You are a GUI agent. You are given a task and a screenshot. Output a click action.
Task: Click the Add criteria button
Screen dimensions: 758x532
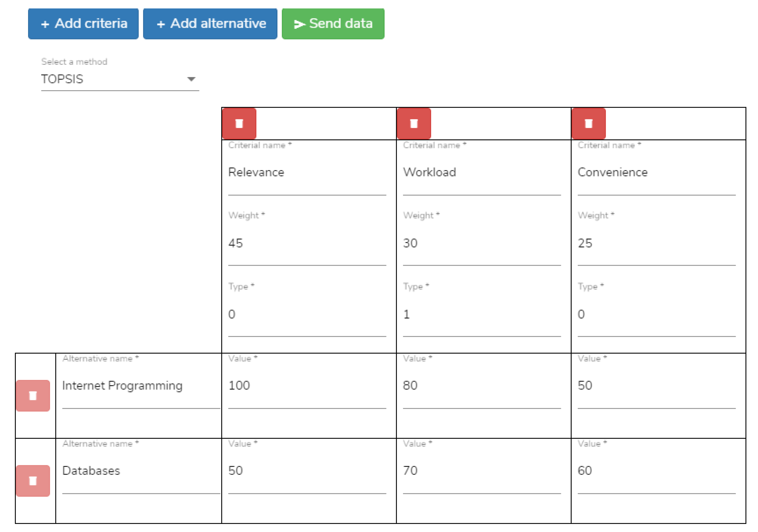tap(83, 24)
